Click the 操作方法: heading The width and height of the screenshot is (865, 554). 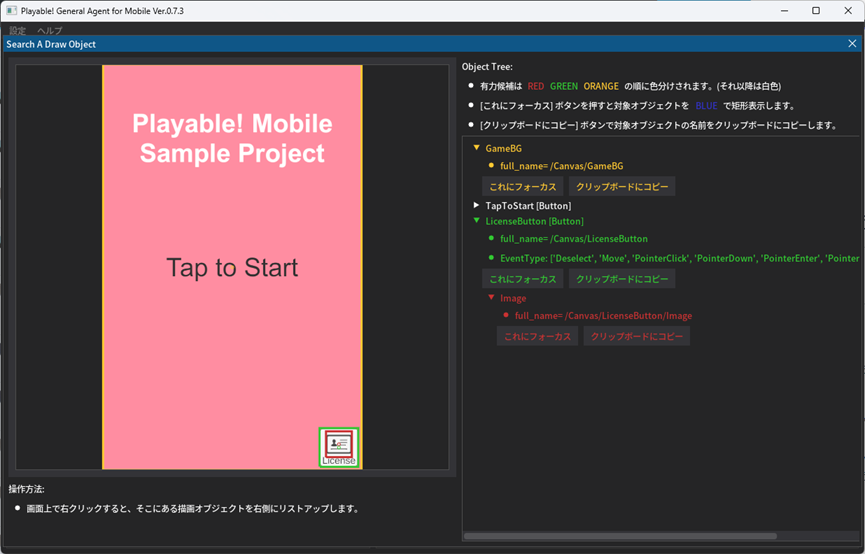(26, 489)
